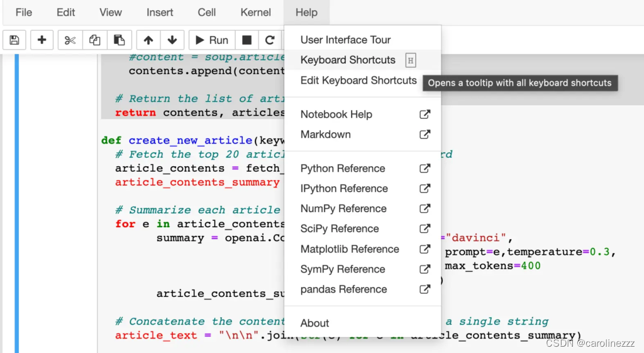The width and height of the screenshot is (644, 353).
Task: Click the '# Fetch the top 20 articl' comment
Action: (199, 155)
